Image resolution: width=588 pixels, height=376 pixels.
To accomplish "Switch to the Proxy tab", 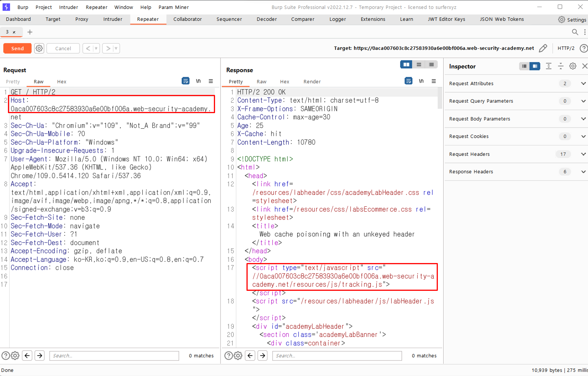I will (x=82, y=19).
